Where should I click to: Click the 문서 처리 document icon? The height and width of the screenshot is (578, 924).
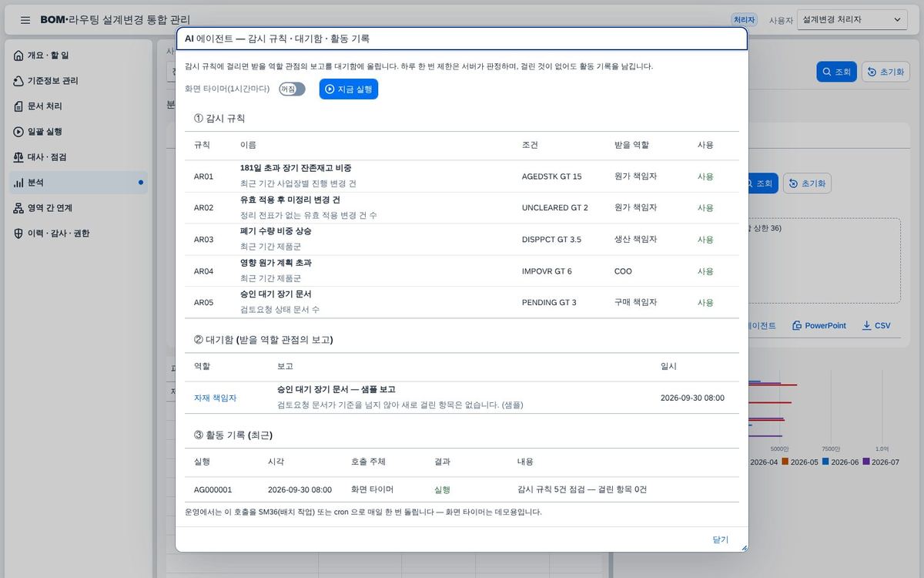[18, 106]
